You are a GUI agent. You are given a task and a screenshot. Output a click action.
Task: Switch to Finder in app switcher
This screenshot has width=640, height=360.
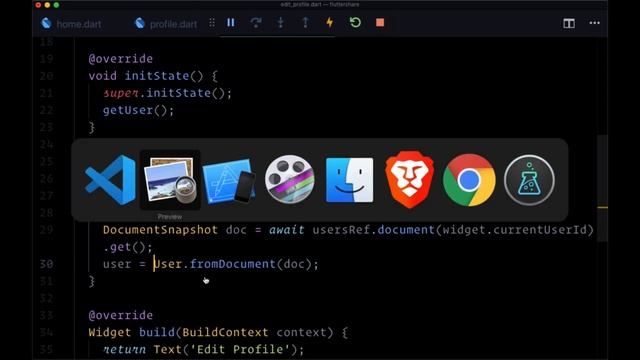349,180
